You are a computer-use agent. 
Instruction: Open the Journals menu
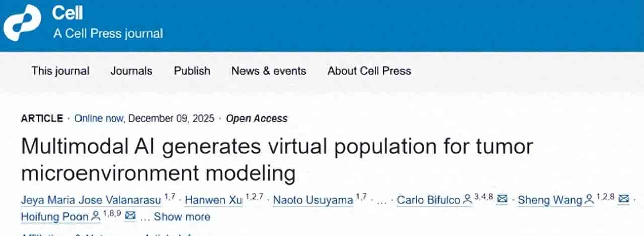point(131,71)
